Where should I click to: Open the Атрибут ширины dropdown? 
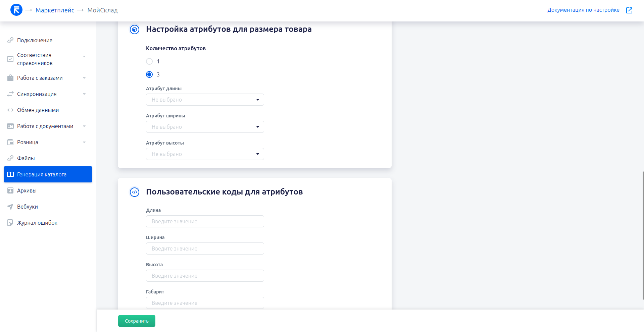pos(205,127)
